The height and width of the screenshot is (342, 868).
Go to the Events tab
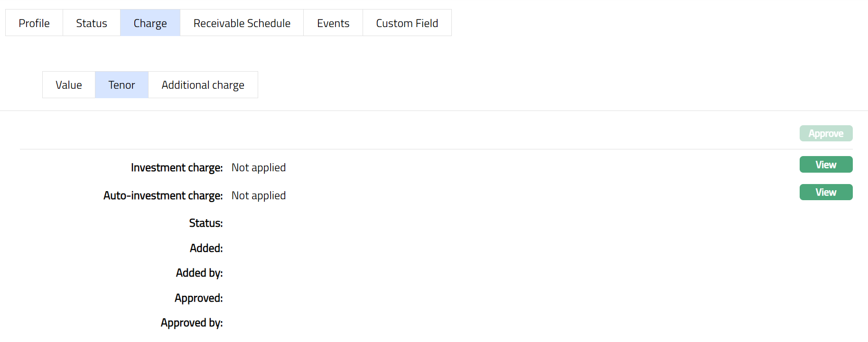click(333, 23)
